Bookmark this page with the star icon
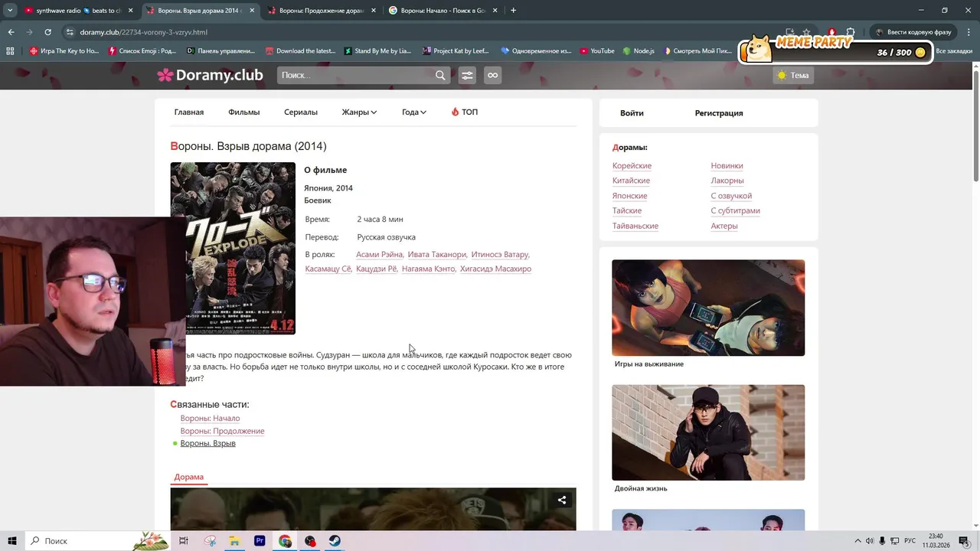The image size is (980, 551). click(x=806, y=32)
